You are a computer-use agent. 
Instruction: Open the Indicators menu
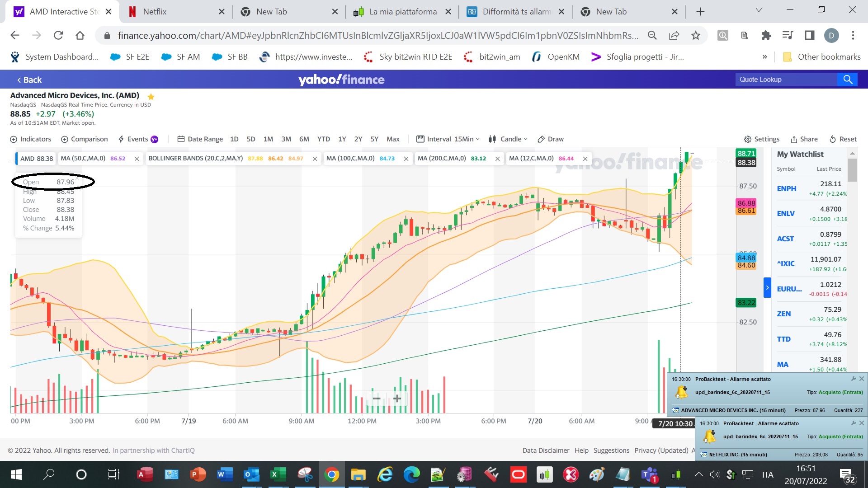point(31,139)
